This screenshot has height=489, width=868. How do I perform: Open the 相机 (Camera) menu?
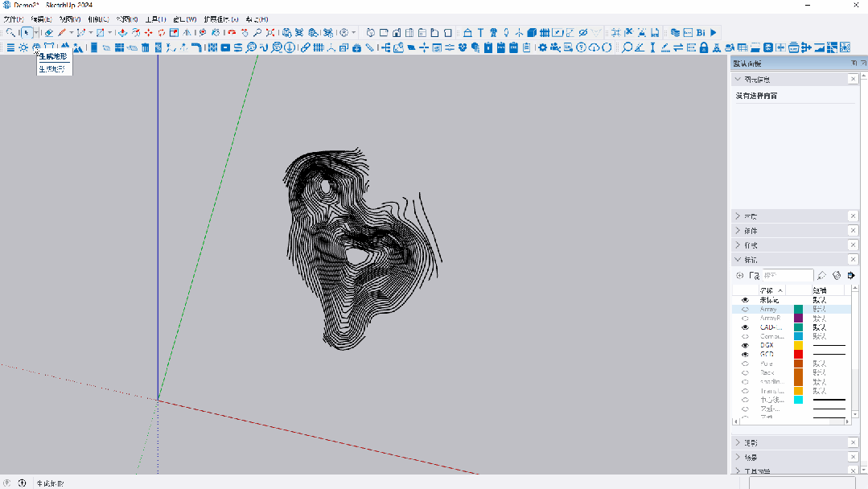99,18
